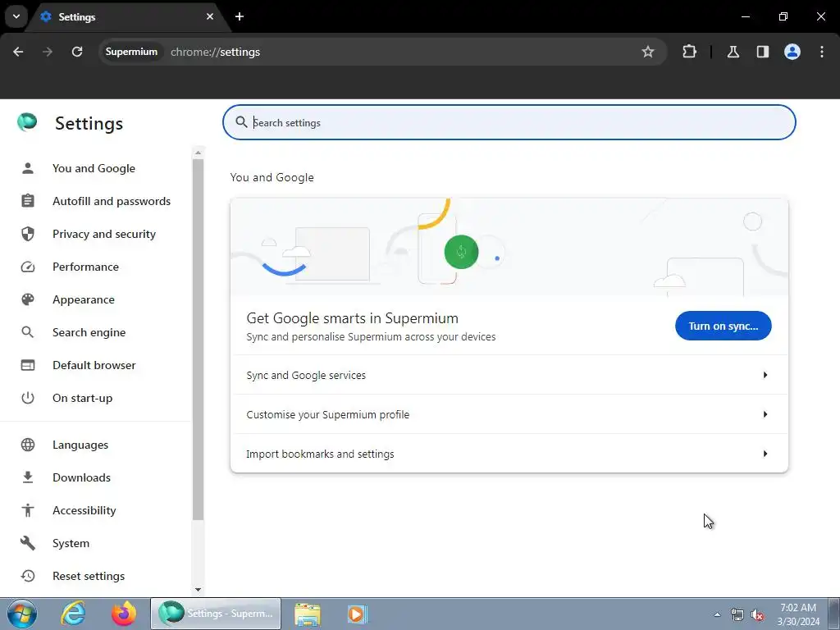The height and width of the screenshot is (630, 840).
Task: Open the profile avatar menu
Action: click(x=792, y=52)
